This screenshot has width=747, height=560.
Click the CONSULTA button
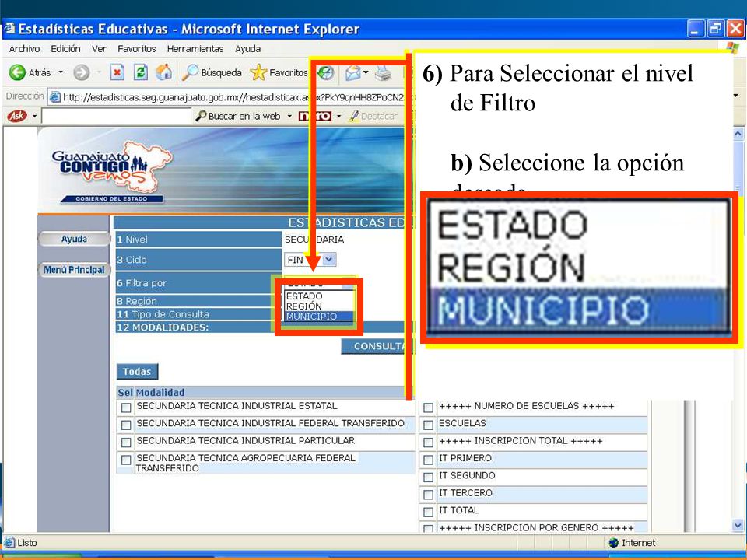point(378,346)
